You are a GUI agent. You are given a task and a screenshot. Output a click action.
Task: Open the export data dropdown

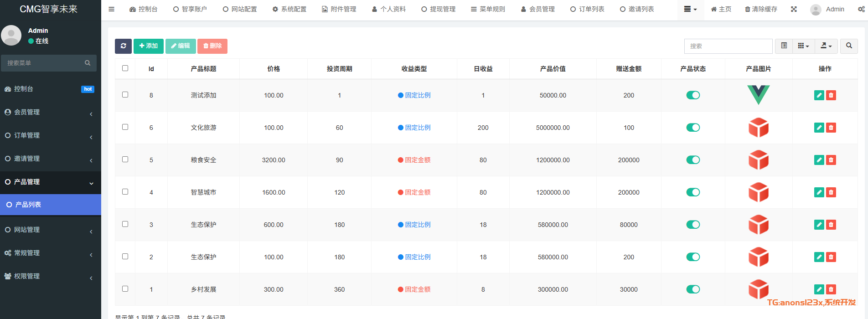click(826, 46)
